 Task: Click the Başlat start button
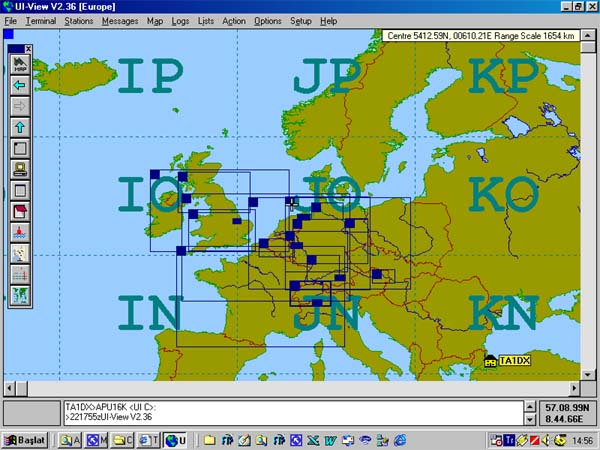(x=24, y=440)
